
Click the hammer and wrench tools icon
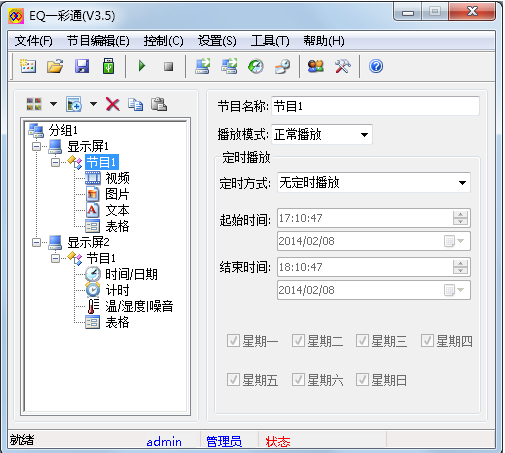click(x=343, y=66)
